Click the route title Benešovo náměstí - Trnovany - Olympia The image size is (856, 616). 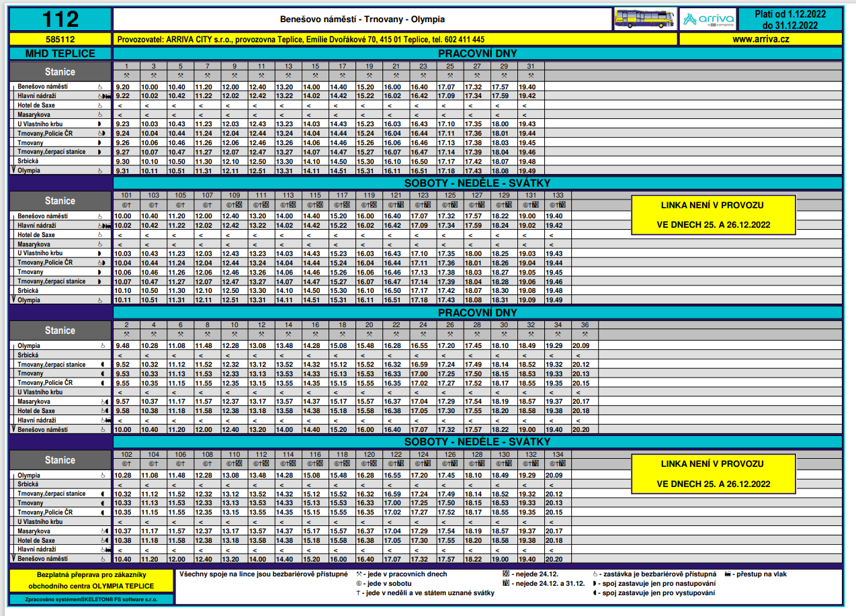point(362,19)
